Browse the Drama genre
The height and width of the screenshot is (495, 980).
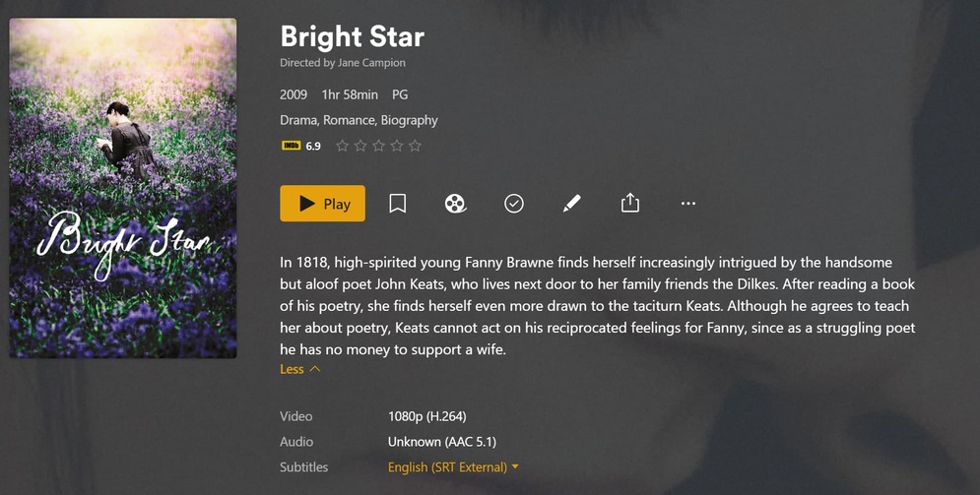298,120
